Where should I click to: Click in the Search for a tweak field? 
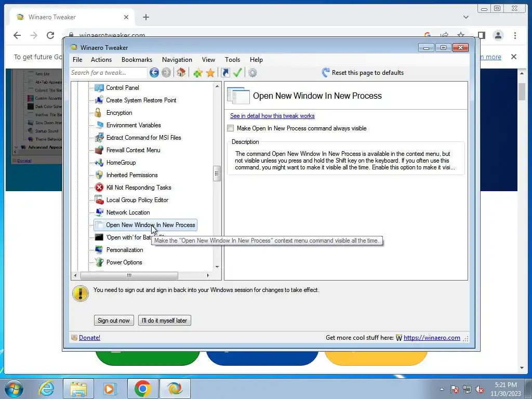tap(108, 73)
